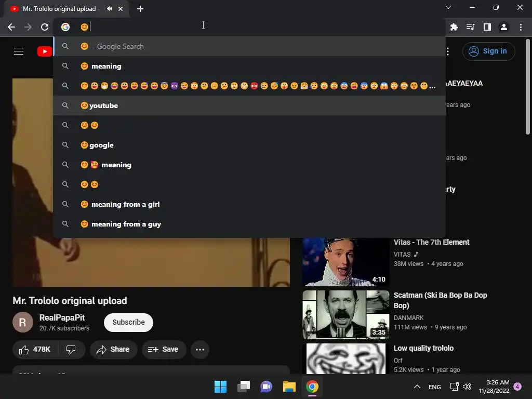Select the emoji 'google' suggestion

(x=249, y=145)
